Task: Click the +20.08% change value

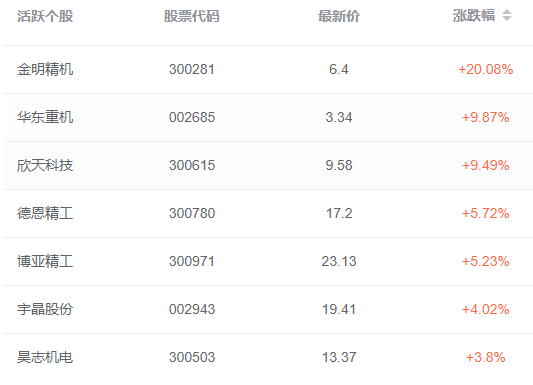Action: 485,69
